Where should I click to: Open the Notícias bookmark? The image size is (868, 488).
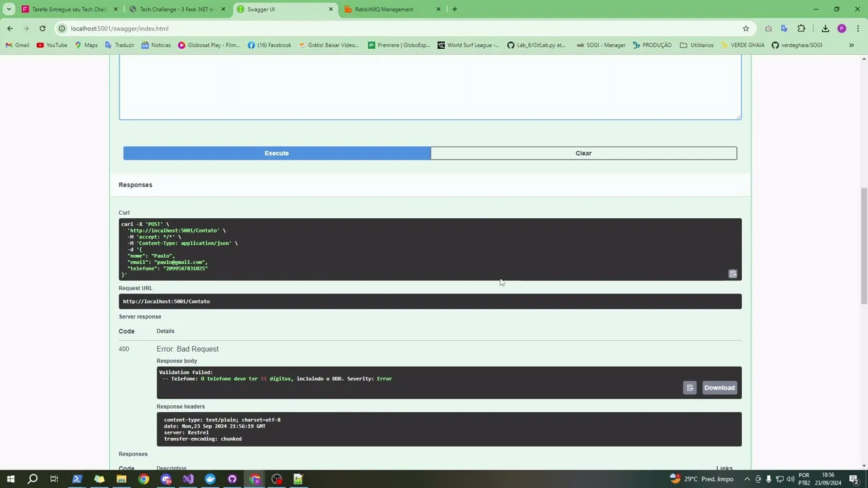coord(156,45)
